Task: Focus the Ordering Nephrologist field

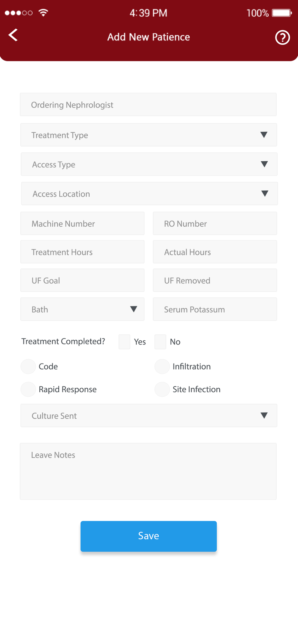Action: [148, 105]
